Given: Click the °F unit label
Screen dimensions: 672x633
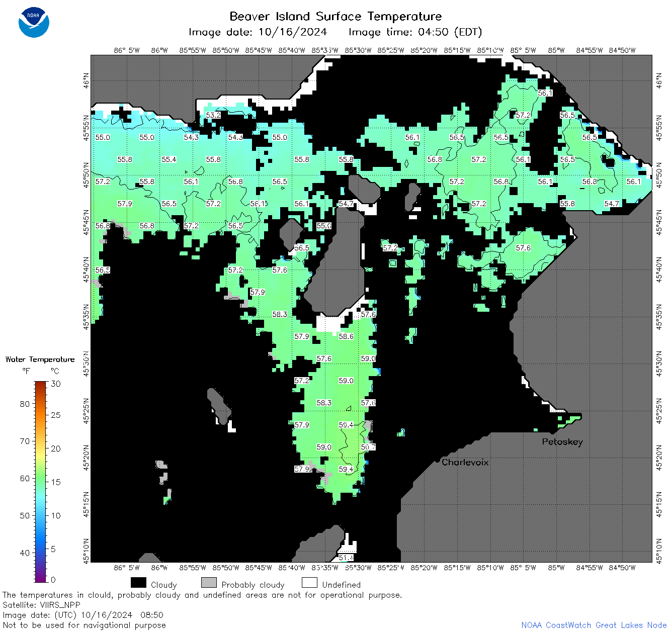Looking at the screenshot, I should [26, 371].
